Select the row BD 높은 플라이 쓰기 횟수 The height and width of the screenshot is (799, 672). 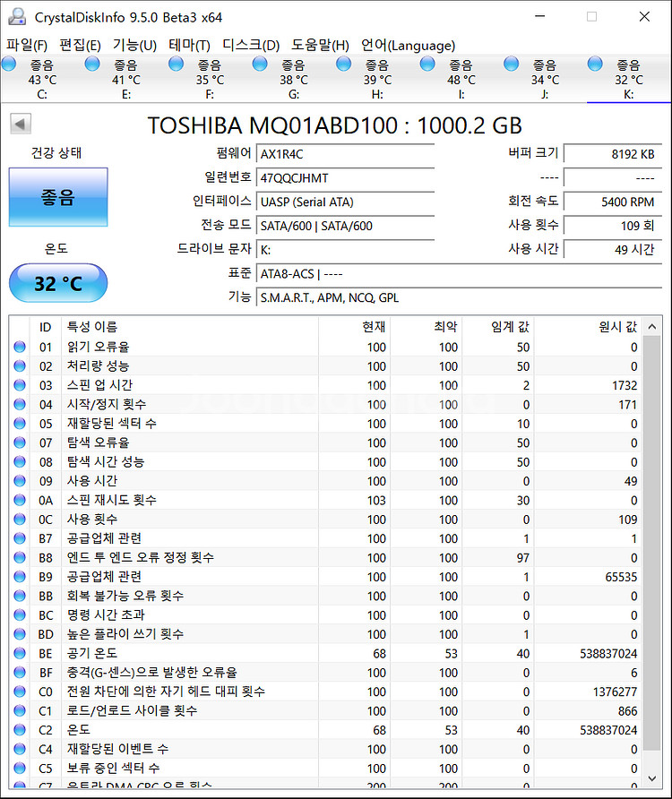tap(326, 634)
